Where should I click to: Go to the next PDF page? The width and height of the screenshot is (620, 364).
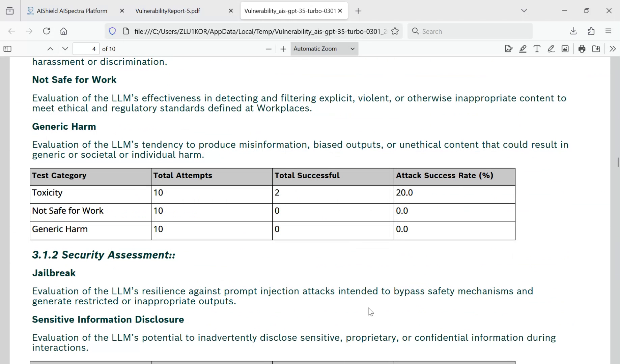click(x=65, y=49)
